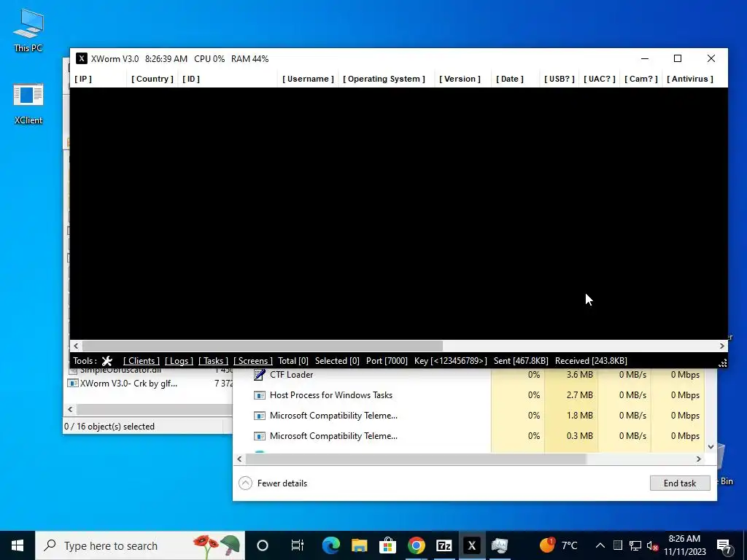This screenshot has width=747, height=560.
Task: Click the [ Cam? ] column header
Action: [641, 79]
